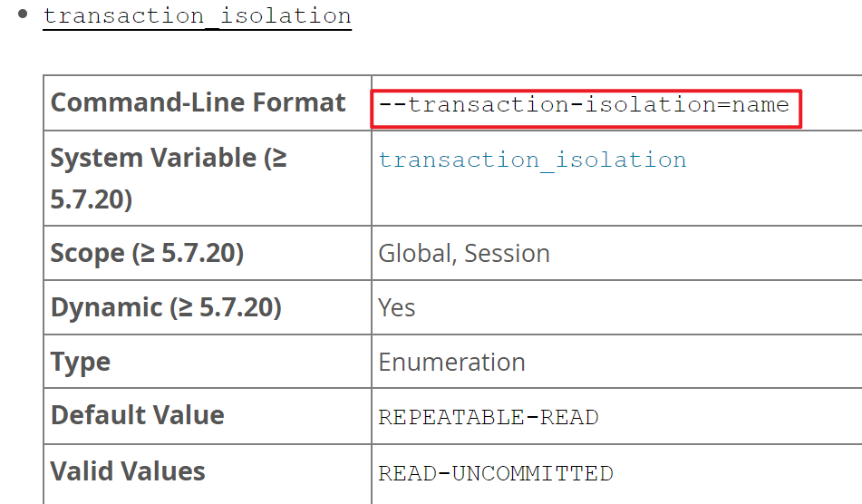The image size is (862, 504).
Task: Click the word 'Session' in Scope row
Action: (x=507, y=254)
